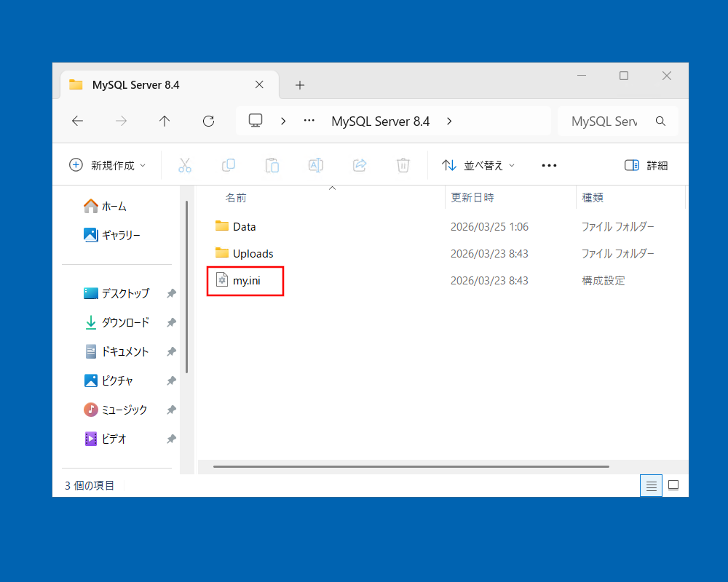The height and width of the screenshot is (582, 728).
Task: Click the my.ini config file icon
Action: (x=222, y=279)
